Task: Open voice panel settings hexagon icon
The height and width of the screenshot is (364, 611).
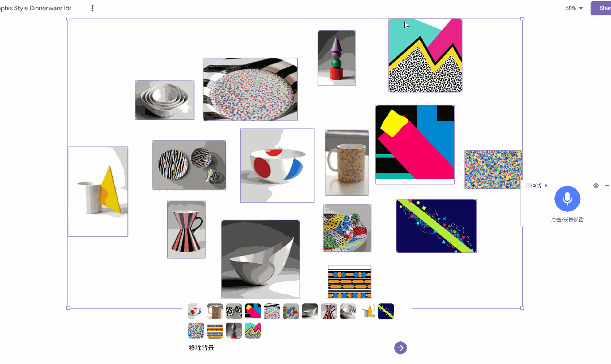Action: click(596, 186)
